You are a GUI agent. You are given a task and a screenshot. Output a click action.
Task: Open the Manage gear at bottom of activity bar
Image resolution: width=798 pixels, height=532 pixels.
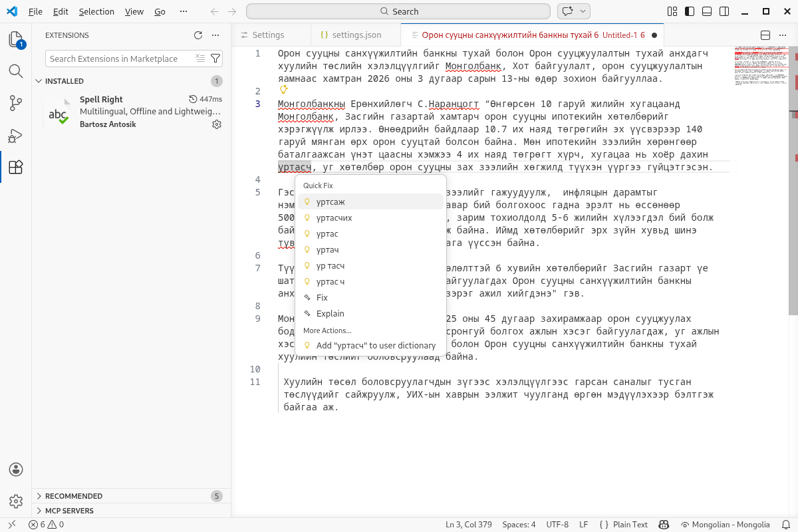click(16, 501)
